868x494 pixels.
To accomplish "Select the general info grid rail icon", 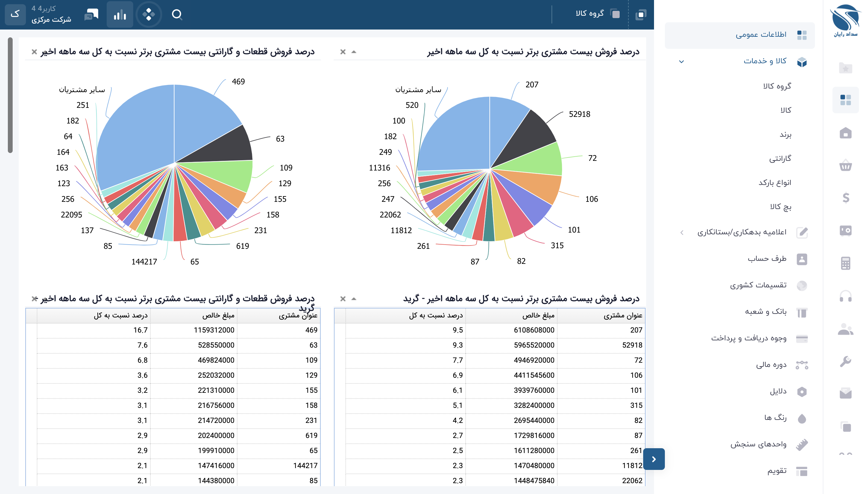I will (845, 100).
